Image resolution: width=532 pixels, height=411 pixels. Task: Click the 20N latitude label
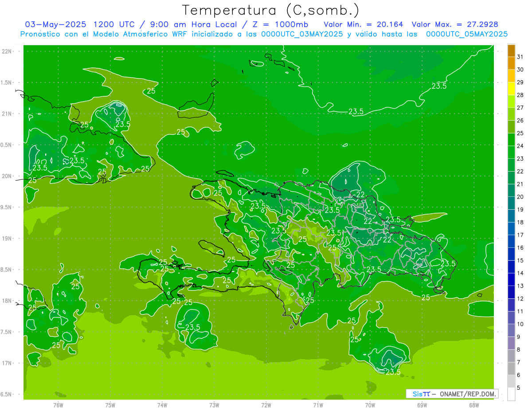pyautogui.click(x=7, y=176)
